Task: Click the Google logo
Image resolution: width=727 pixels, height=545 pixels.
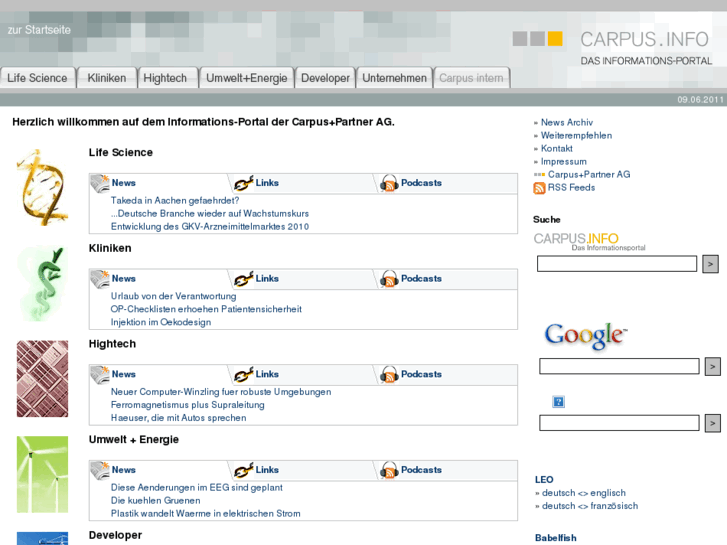Action: (586, 336)
